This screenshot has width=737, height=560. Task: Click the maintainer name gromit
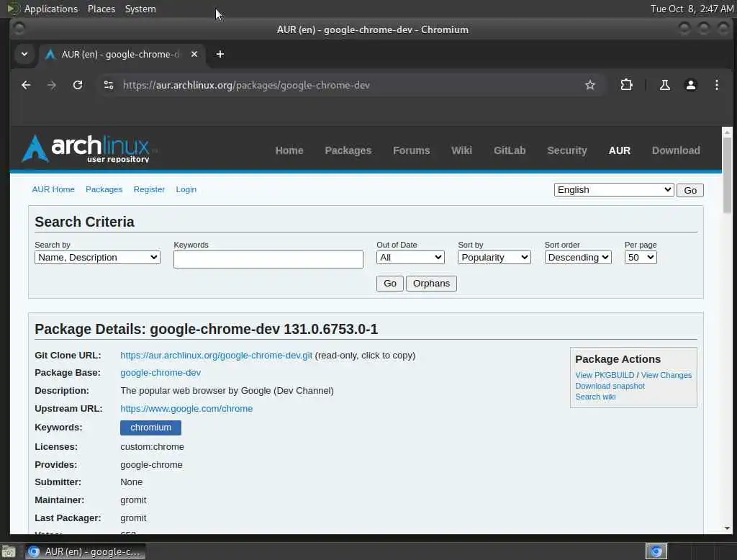[x=133, y=500]
